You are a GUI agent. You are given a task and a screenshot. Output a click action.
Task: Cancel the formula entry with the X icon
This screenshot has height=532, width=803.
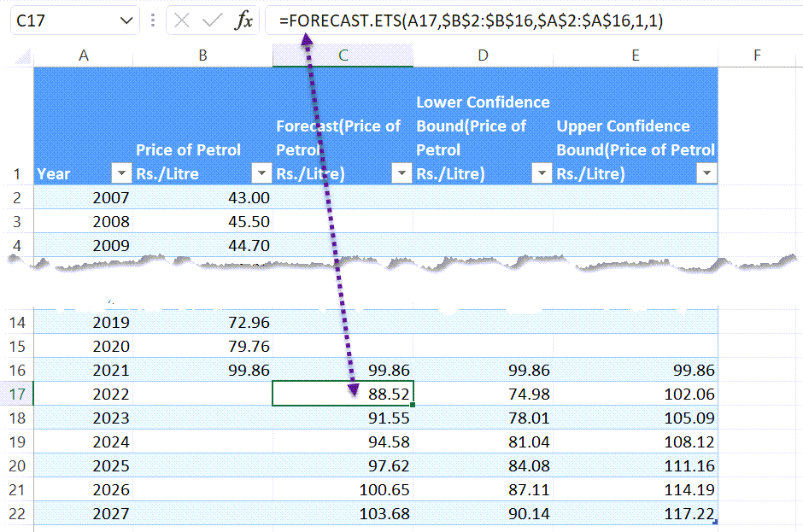tap(181, 20)
